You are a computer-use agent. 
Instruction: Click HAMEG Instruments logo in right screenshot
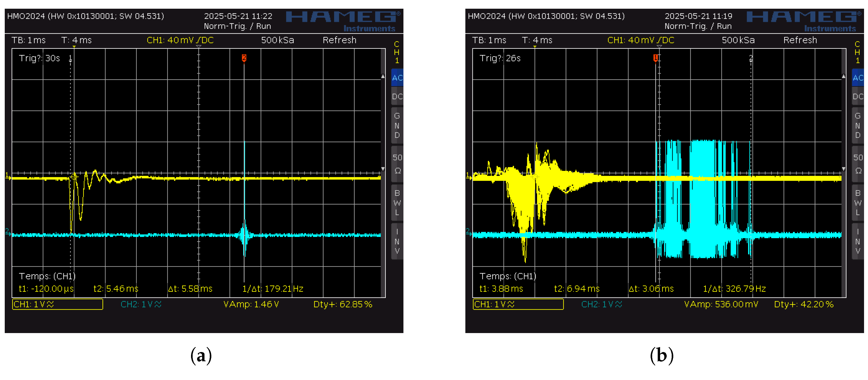pos(804,21)
